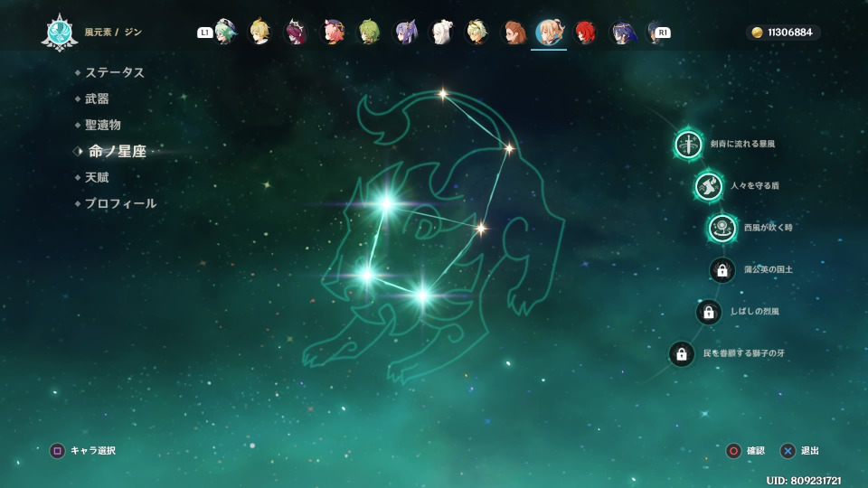The height and width of the screenshot is (488, 868).
Task: Select the pink-haired Yanfei avatar
Action: pyautogui.click(x=334, y=33)
